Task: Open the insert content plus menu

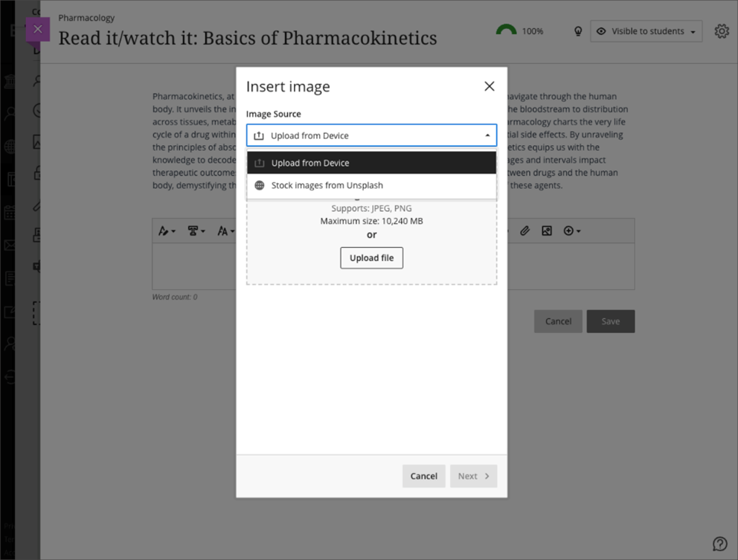Action: (571, 231)
